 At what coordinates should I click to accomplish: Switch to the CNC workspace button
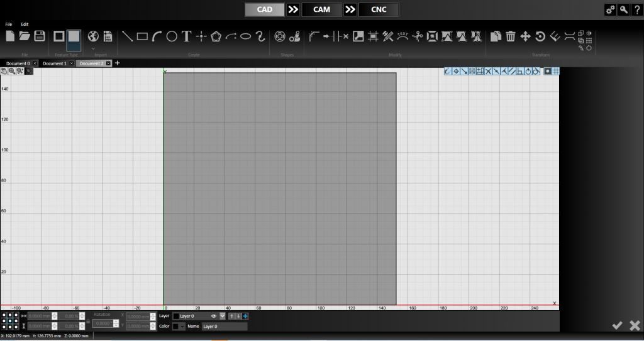pyautogui.click(x=379, y=9)
